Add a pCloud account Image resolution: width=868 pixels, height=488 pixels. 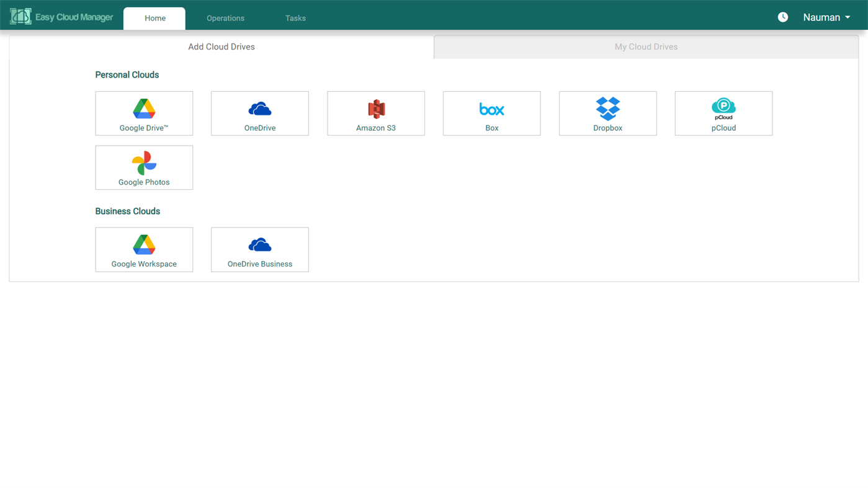[723, 113]
